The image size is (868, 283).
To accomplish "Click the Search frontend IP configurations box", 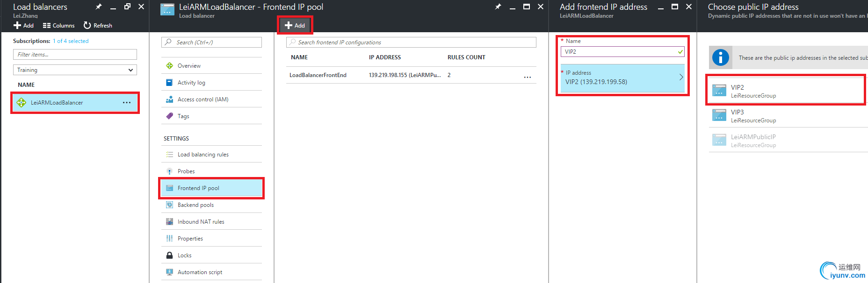I will pos(411,42).
